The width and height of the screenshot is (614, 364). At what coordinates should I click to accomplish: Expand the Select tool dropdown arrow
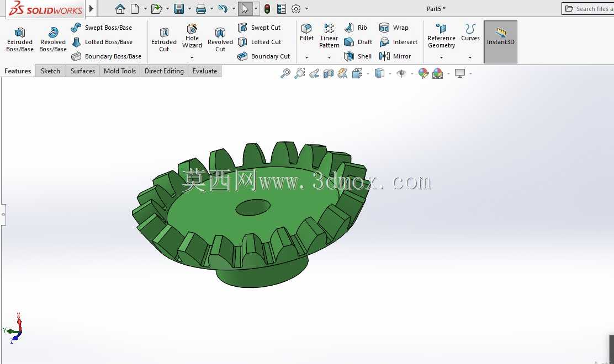[256, 9]
